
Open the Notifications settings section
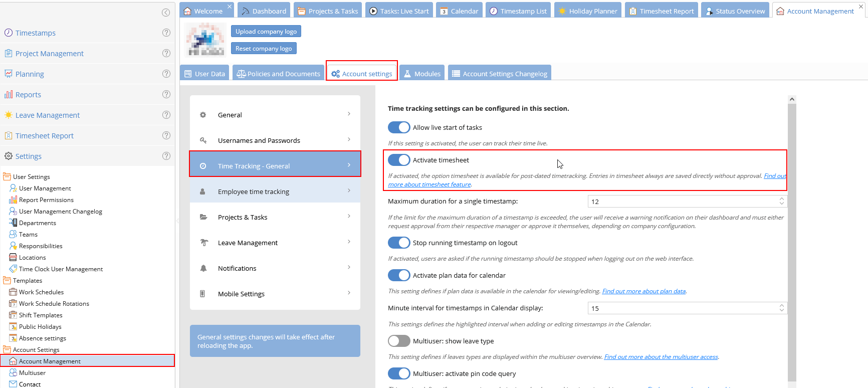click(x=275, y=268)
